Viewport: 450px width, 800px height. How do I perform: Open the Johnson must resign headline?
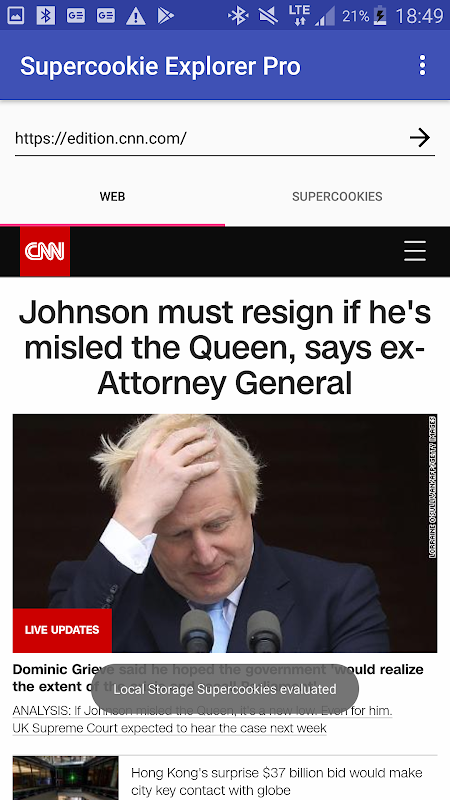[x=225, y=347]
